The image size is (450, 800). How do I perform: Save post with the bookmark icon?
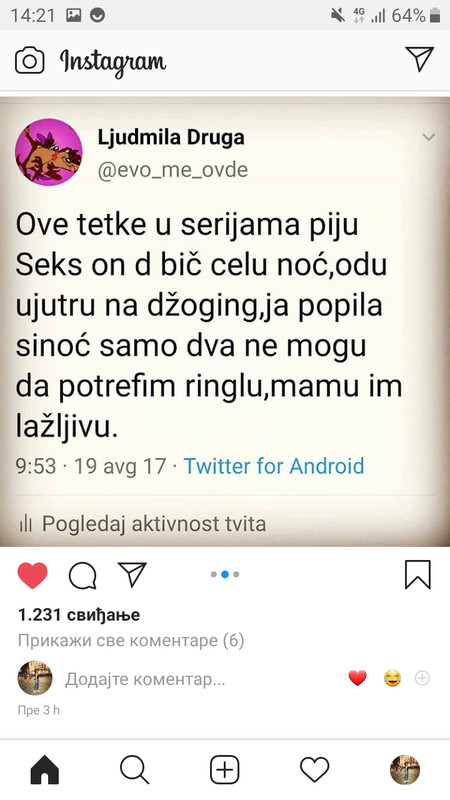click(418, 575)
